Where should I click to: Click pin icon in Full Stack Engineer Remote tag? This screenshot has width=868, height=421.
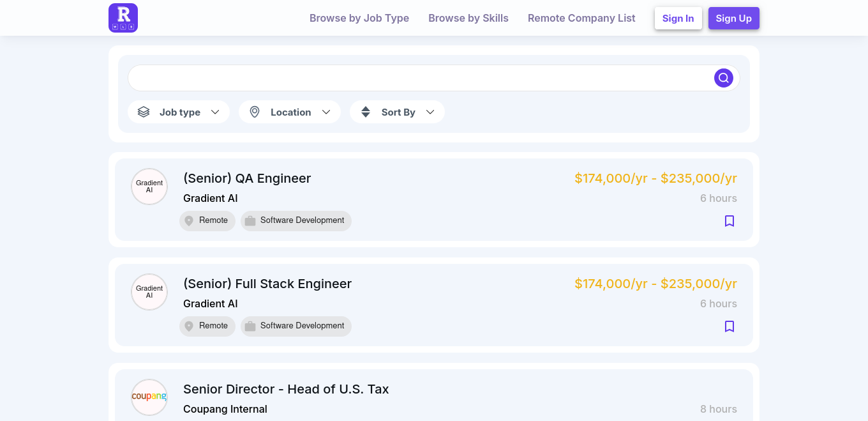189,326
